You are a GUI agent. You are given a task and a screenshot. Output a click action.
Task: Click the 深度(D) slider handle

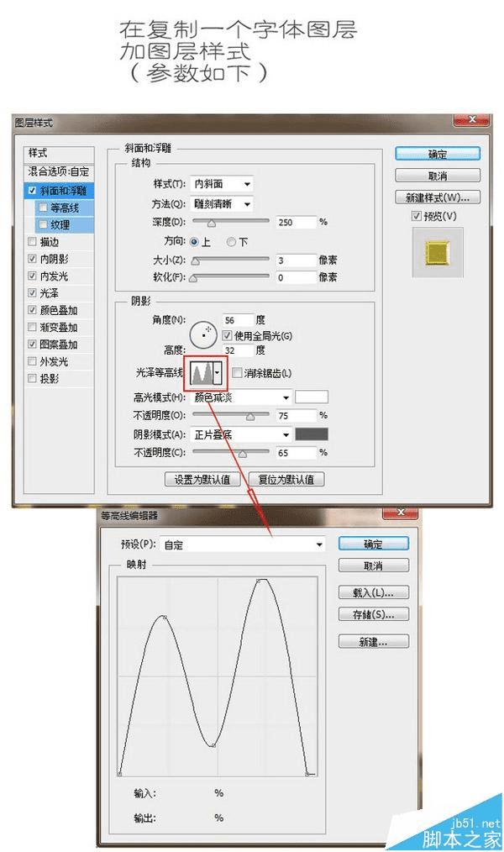pyautogui.click(x=212, y=223)
